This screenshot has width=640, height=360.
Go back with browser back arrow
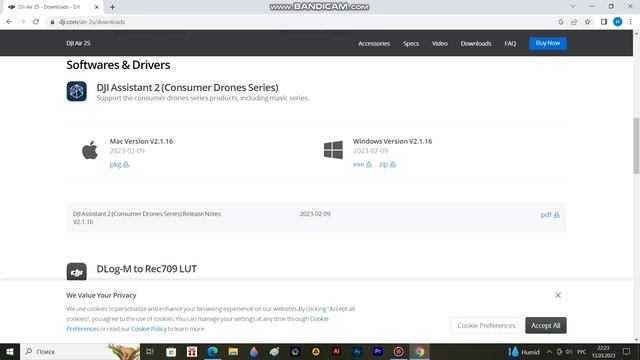click(x=9, y=22)
